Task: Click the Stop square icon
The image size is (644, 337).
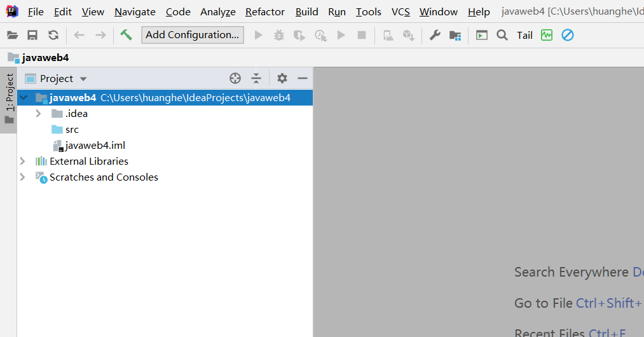Action: tap(362, 36)
